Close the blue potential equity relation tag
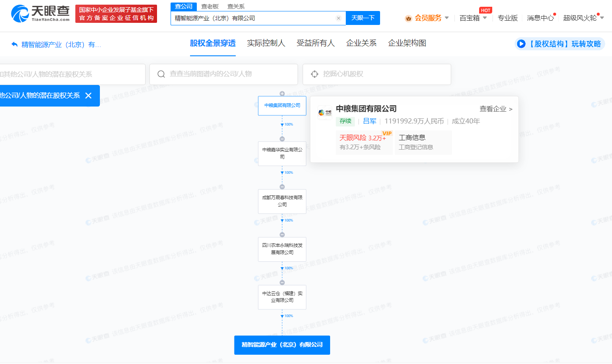Screen dimensions: 612x364 point(88,96)
